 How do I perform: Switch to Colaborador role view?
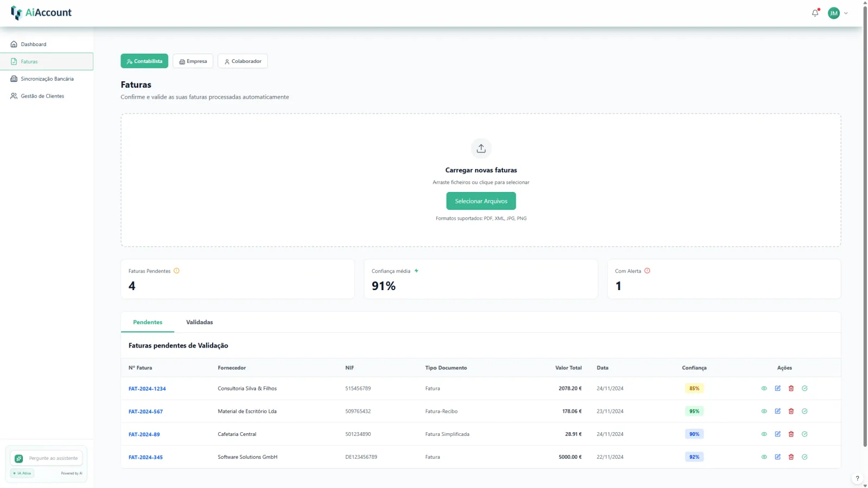(242, 61)
